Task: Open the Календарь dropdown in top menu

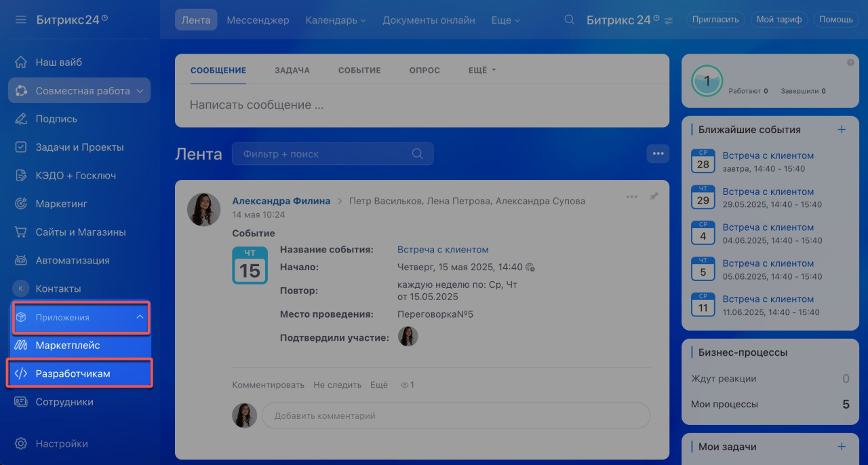Action: 335,20
